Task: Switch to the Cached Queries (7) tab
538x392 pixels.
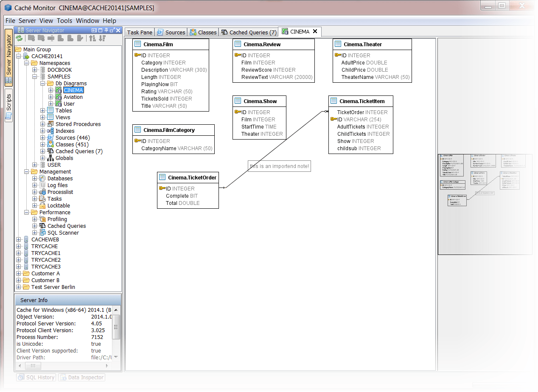Action: (249, 32)
